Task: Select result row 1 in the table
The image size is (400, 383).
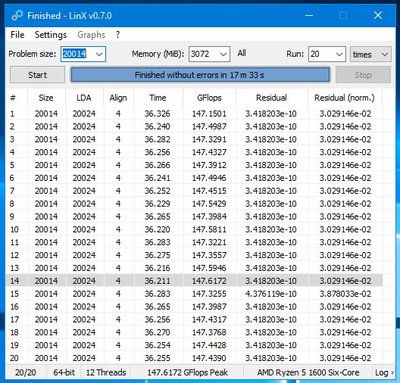Action: point(195,114)
